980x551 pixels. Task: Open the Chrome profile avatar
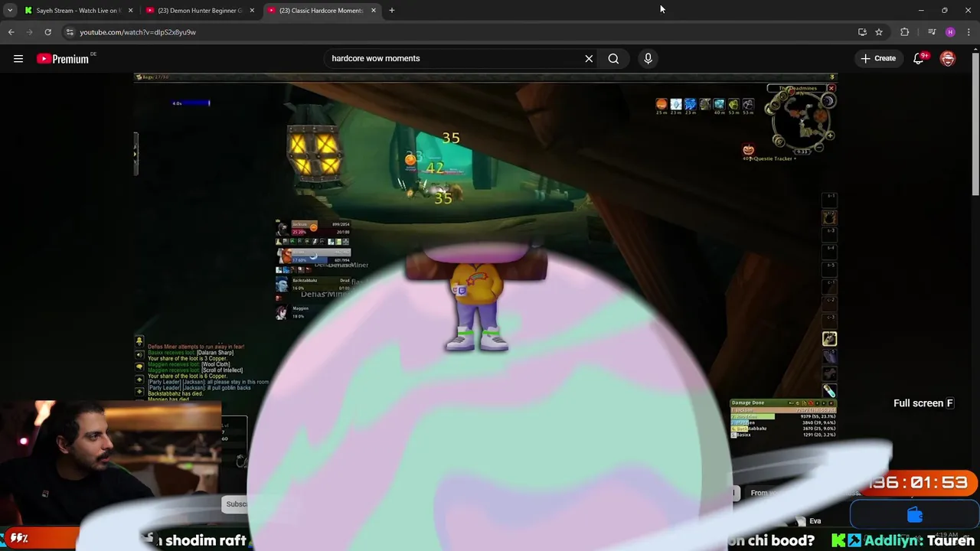(950, 32)
